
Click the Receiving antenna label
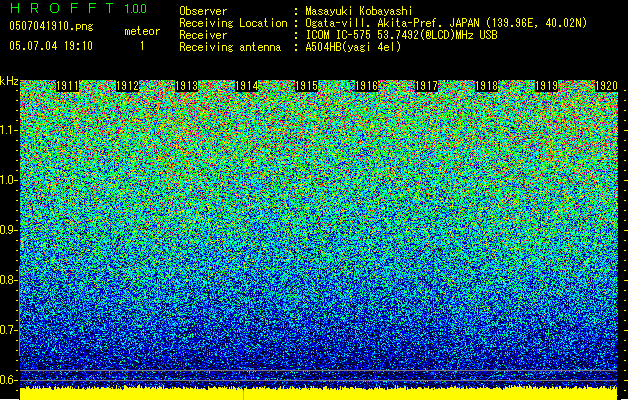coord(230,47)
